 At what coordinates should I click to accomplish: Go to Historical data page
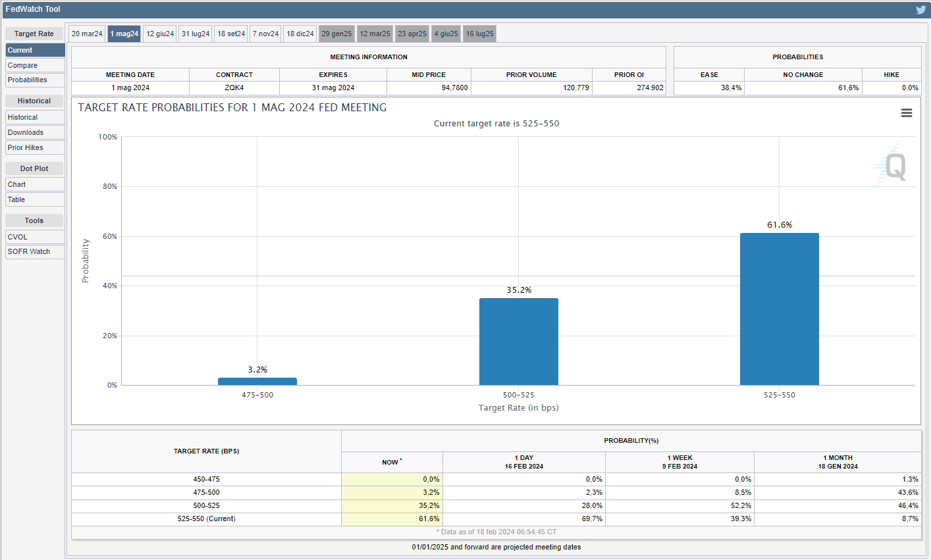click(35, 117)
